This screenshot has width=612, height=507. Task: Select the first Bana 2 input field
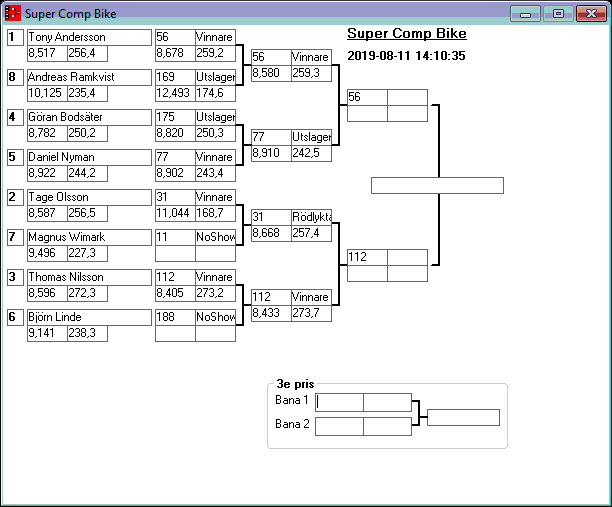(x=339, y=426)
